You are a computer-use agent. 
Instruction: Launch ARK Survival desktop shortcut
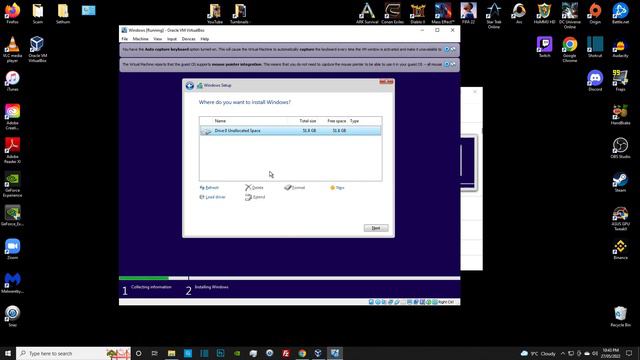click(x=367, y=13)
